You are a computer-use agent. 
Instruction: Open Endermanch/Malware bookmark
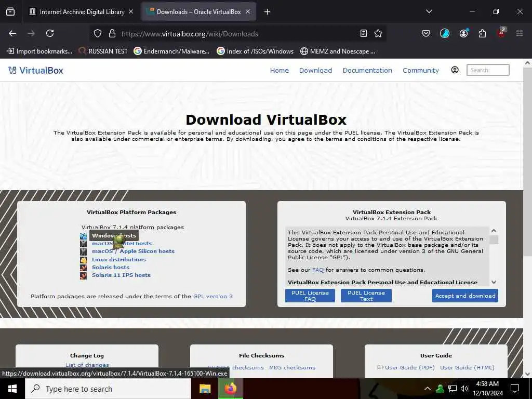pos(171,51)
